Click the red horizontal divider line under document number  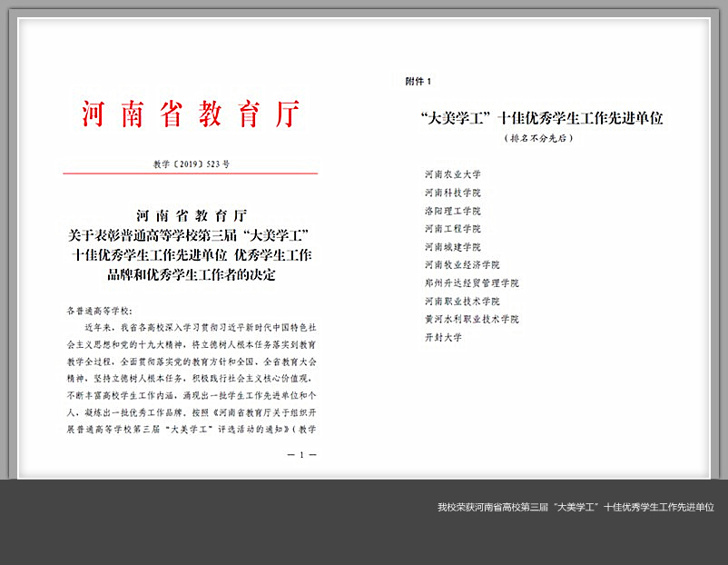click(x=191, y=173)
